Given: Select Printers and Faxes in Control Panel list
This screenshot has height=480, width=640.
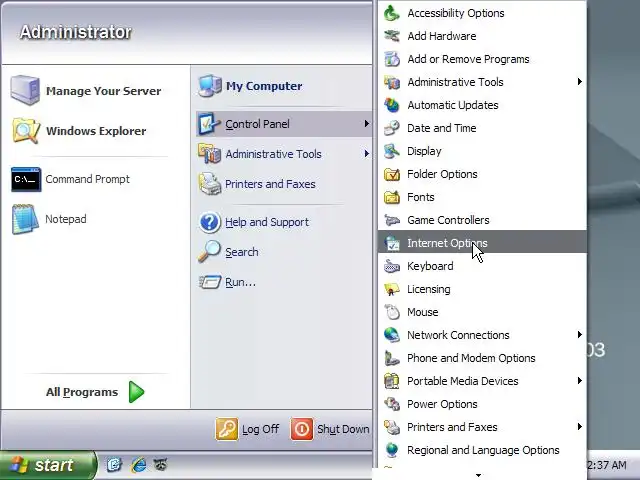Looking at the screenshot, I should (x=482, y=427).
